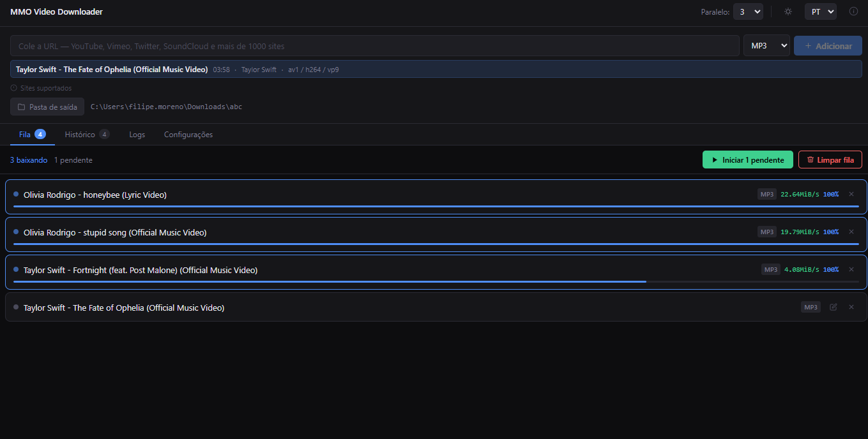The image size is (868, 439).
Task: Click the MMO Video Downloader title
Action: pyautogui.click(x=56, y=11)
